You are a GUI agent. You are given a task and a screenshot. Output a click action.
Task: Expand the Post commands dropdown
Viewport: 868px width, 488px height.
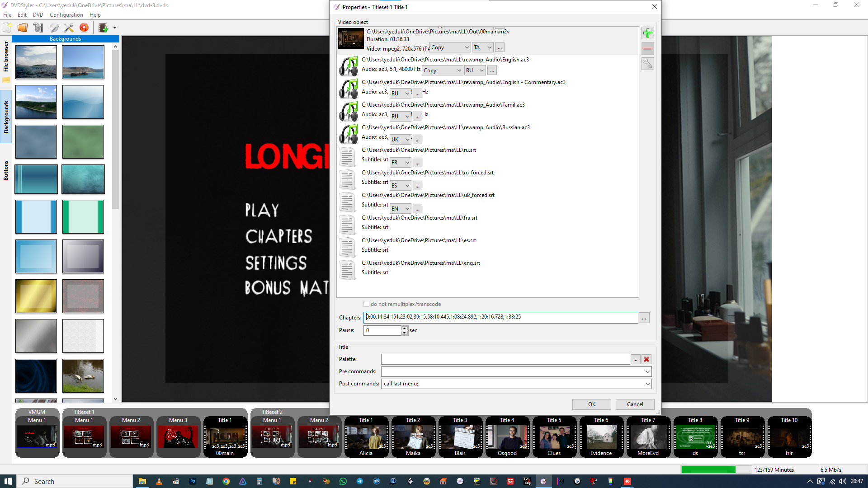pyautogui.click(x=647, y=384)
